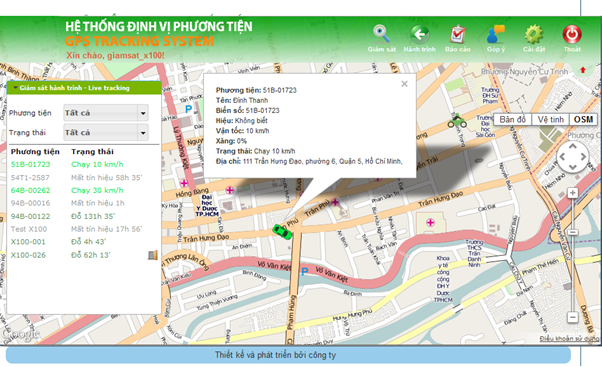Switch map to Vệ tinh satellite view
Screen dimensions: 602x367
550,119
